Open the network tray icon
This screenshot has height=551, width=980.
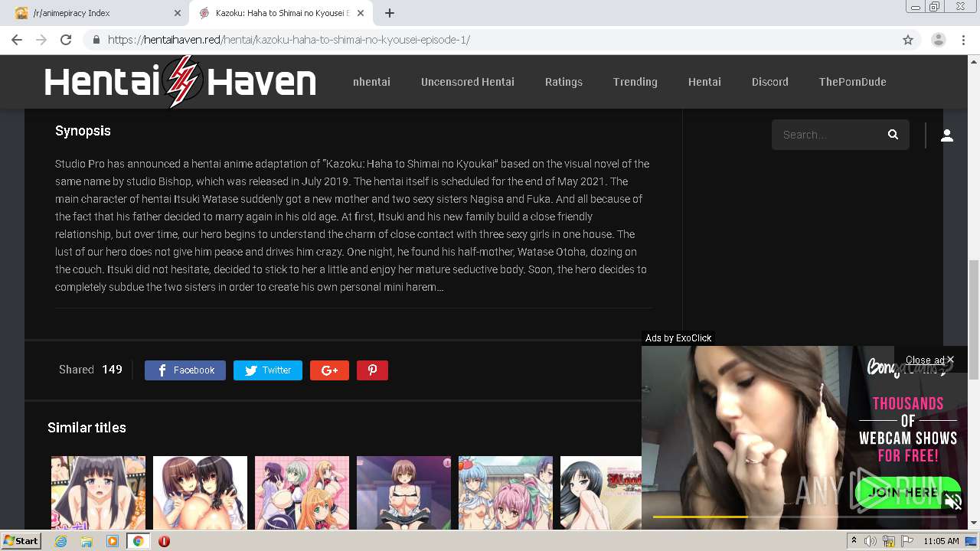pyautogui.click(x=889, y=541)
